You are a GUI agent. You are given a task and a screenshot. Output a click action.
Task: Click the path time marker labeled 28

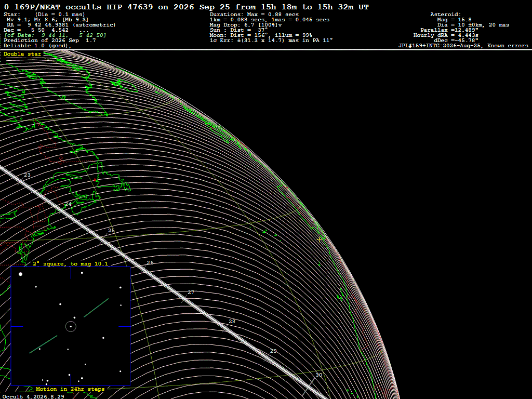[232, 321]
